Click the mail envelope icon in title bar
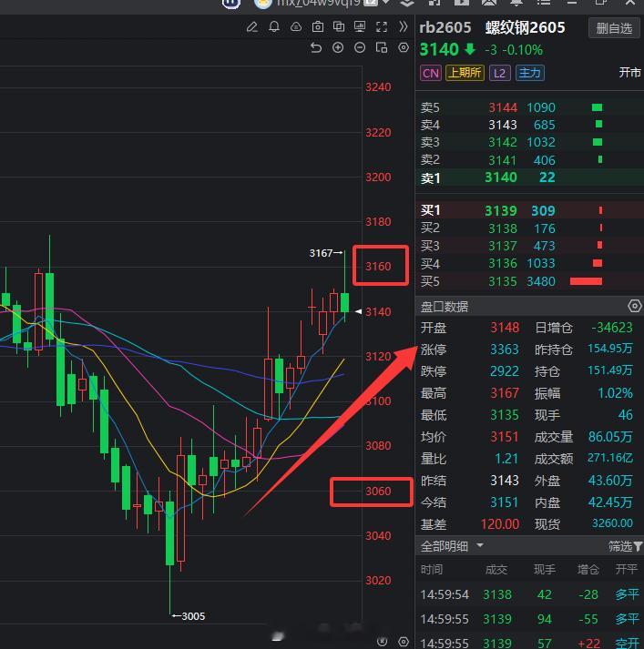644x649 pixels. pos(489,3)
